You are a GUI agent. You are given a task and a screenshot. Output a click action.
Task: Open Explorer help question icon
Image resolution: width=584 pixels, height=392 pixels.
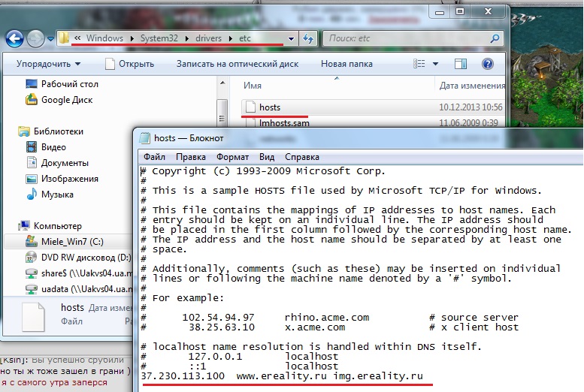click(x=488, y=64)
